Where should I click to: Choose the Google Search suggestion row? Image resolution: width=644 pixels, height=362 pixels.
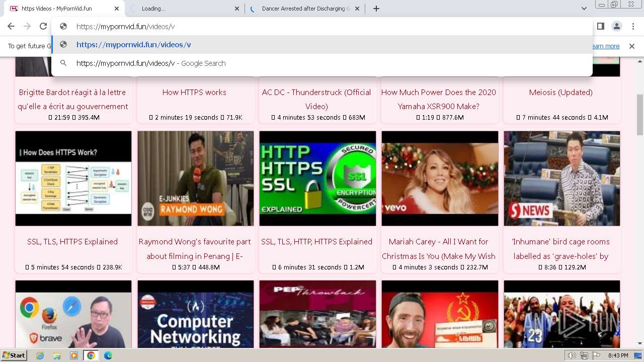[x=322, y=63]
